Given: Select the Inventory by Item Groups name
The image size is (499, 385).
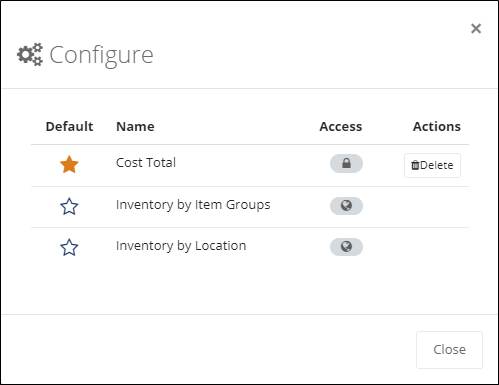Looking at the screenshot, I should [x=193, y=205].
